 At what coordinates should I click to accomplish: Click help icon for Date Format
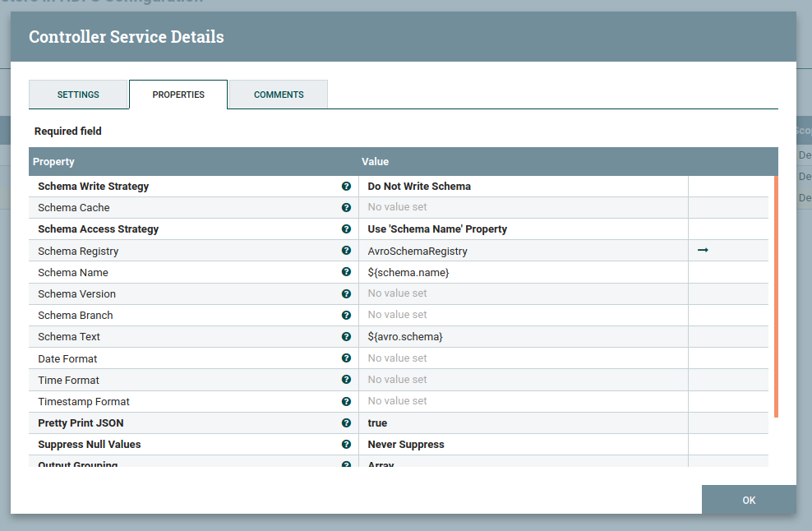346,358
